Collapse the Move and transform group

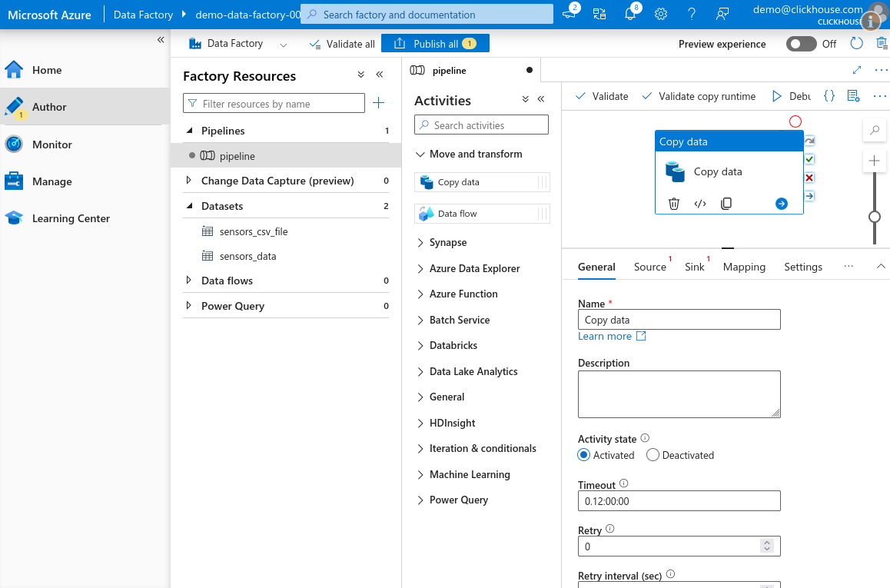click(420, 154)
